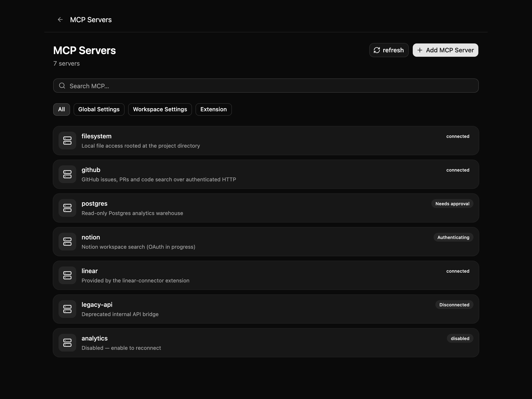532x399 pixels.
Task: Click the Authenticating badge on notion
Action: click(453, 237)
